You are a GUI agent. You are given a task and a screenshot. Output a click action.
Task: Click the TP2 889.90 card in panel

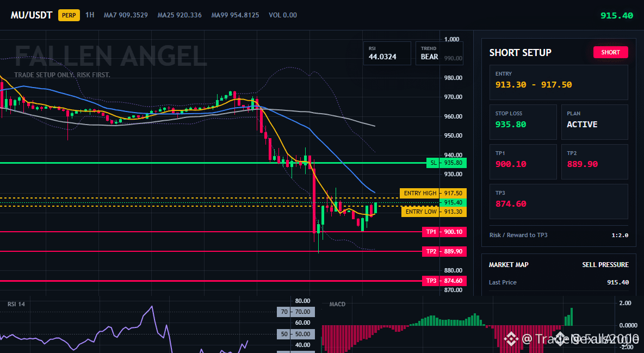tap(595, 162)
